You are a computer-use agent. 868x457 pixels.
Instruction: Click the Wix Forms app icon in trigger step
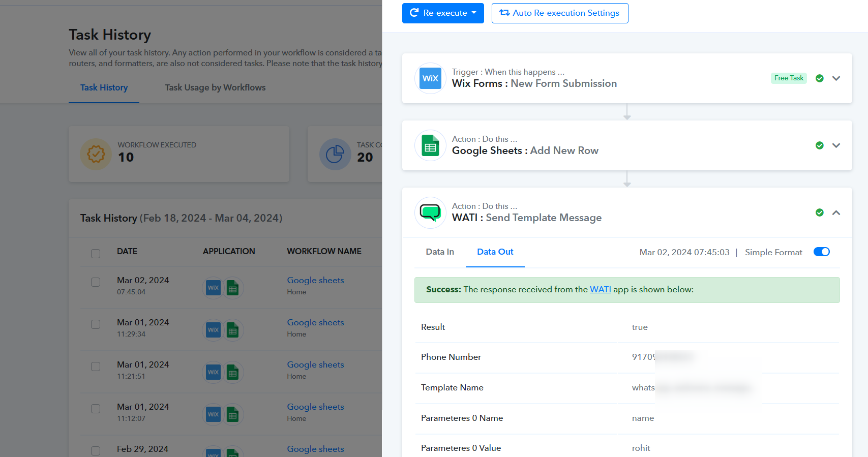click(430, 78)
